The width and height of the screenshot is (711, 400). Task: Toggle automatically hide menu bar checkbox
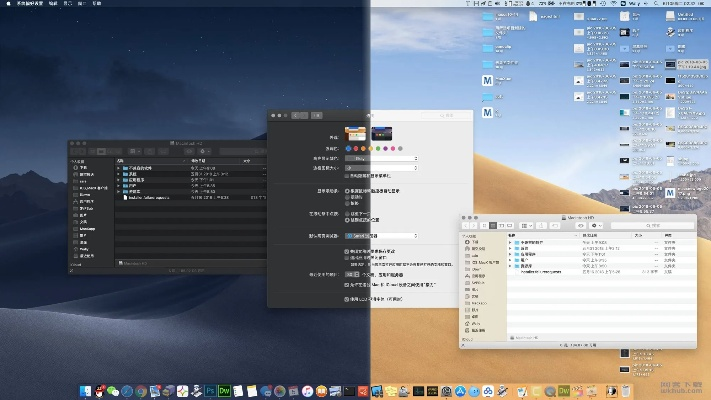[x=346, y=175]
